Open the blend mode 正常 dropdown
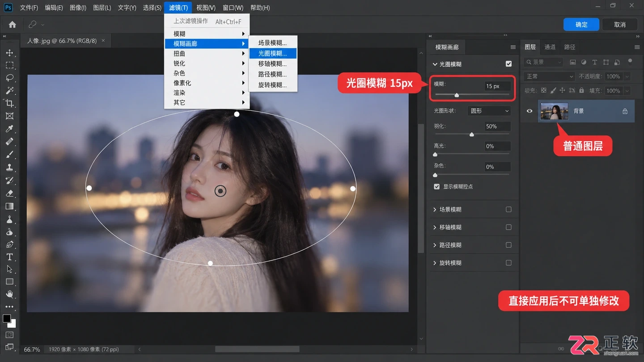Image resolution: width=644 pixels, height=362 pixels. (x=549, y=76)
